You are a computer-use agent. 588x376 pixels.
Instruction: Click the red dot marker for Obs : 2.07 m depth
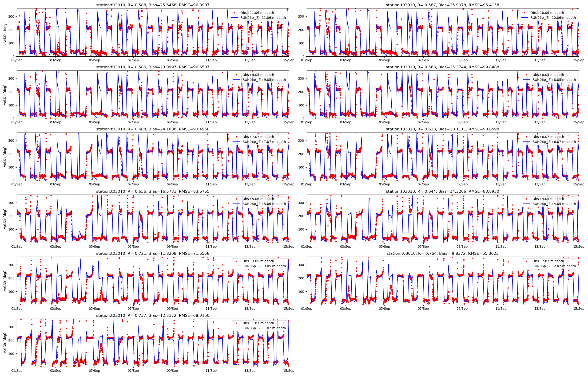tap(527, 261)
